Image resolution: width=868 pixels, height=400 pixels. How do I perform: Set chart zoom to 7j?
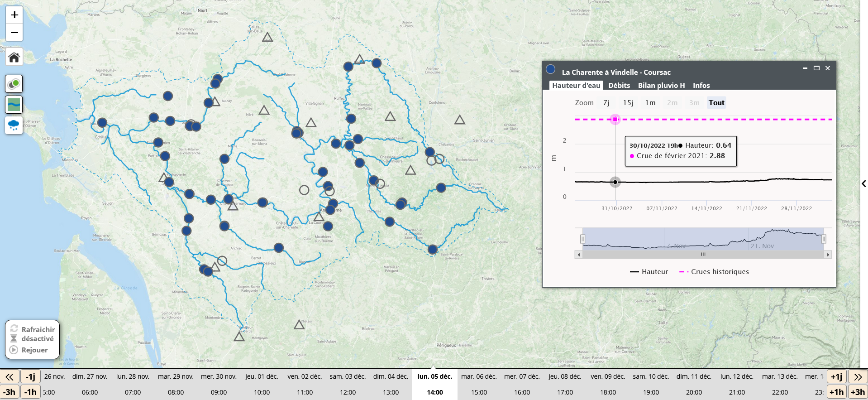pyautogui.click(x=606, y=103)
